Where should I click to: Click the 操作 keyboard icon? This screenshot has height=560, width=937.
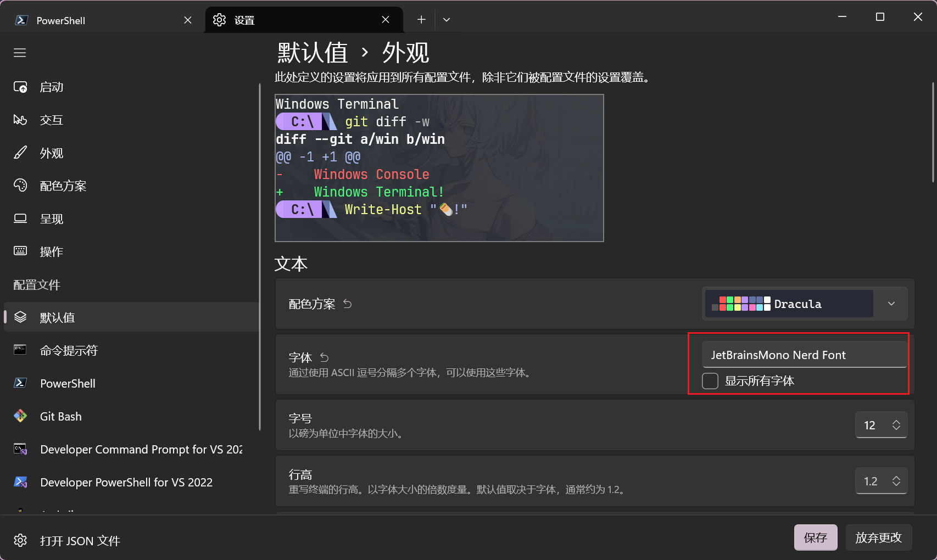(20, 251)
